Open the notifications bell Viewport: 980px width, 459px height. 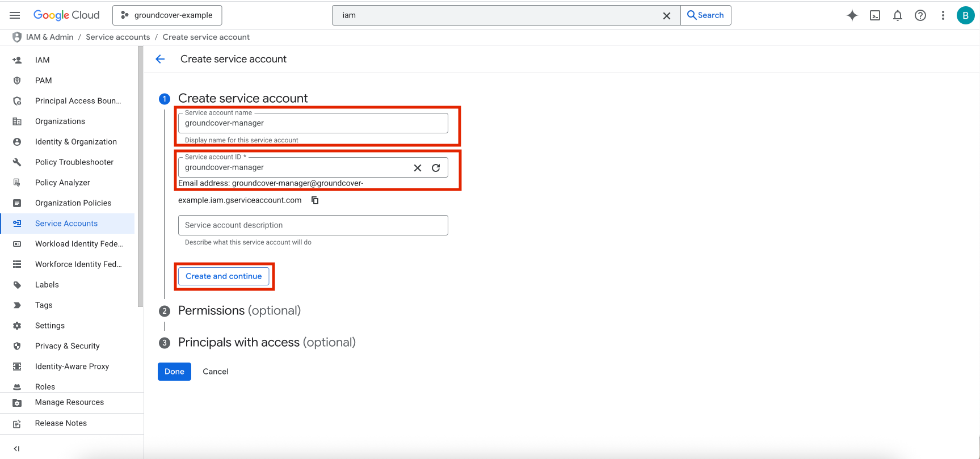(x=897, y=15)
